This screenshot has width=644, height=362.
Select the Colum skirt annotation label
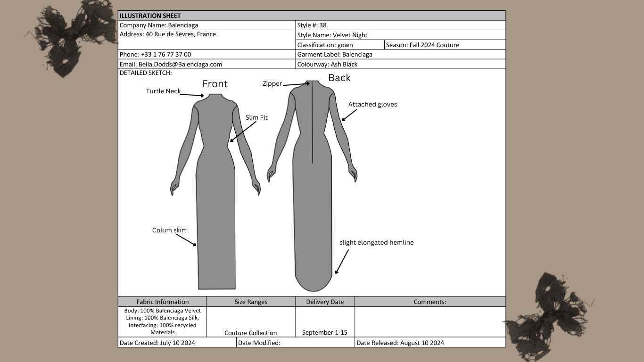coord(169,230)
